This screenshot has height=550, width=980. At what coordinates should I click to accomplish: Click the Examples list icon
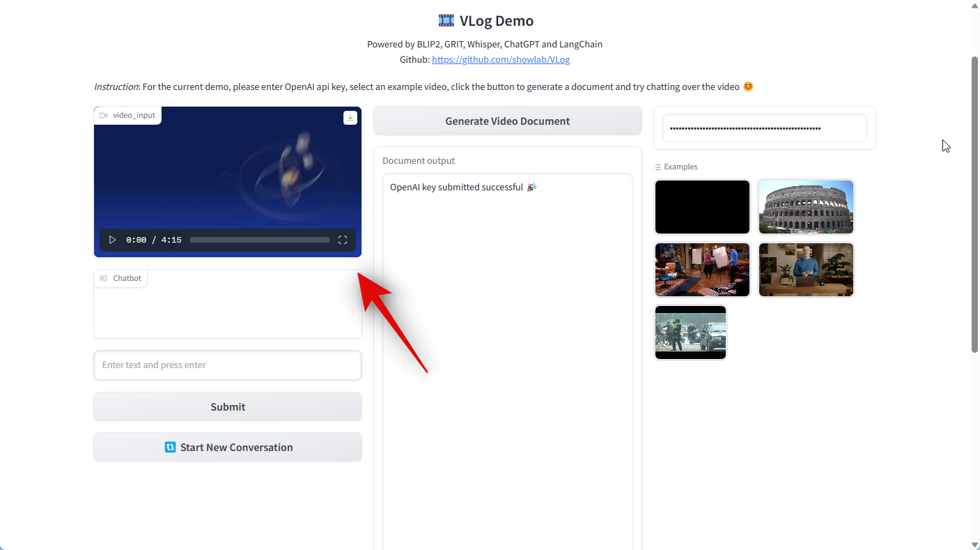(x=658, y=167)
